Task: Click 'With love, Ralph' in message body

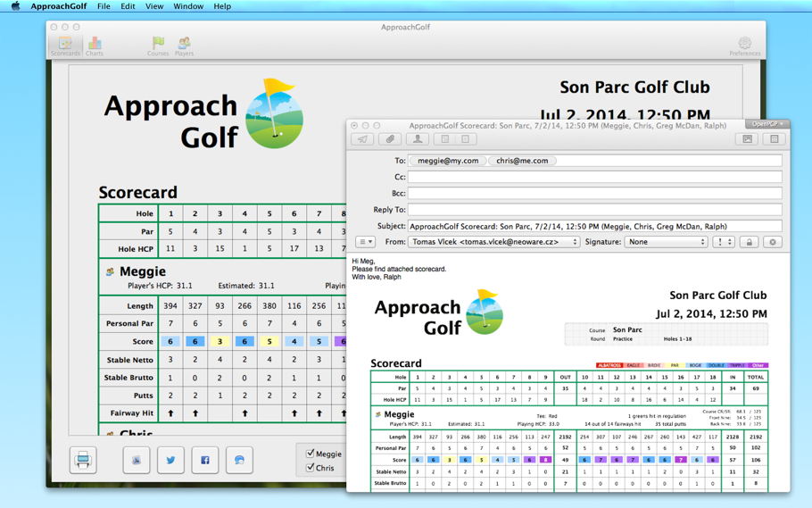Action: (377, 277)
